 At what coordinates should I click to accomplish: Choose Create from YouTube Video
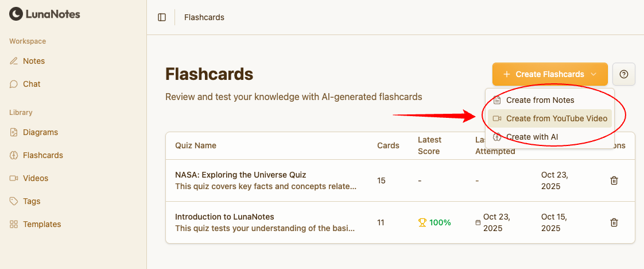tap(556, 118)
